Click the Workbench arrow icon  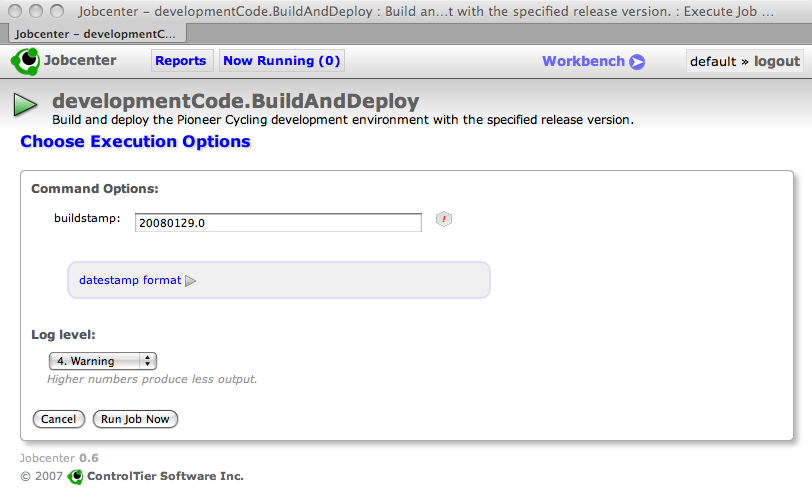tap(637, 62)
